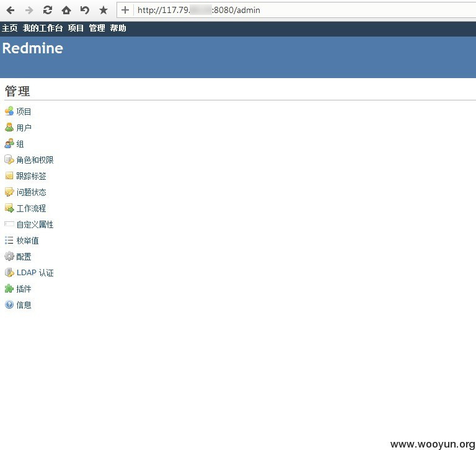Viewport: 476px width, 450px height.
Task: Go to browser home icon
Action: click(66, 11)
